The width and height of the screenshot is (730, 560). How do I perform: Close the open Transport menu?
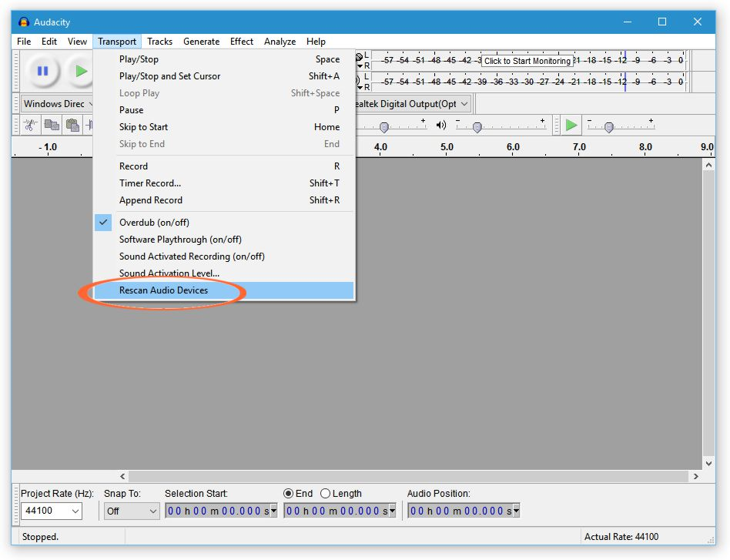coord(117,42)
